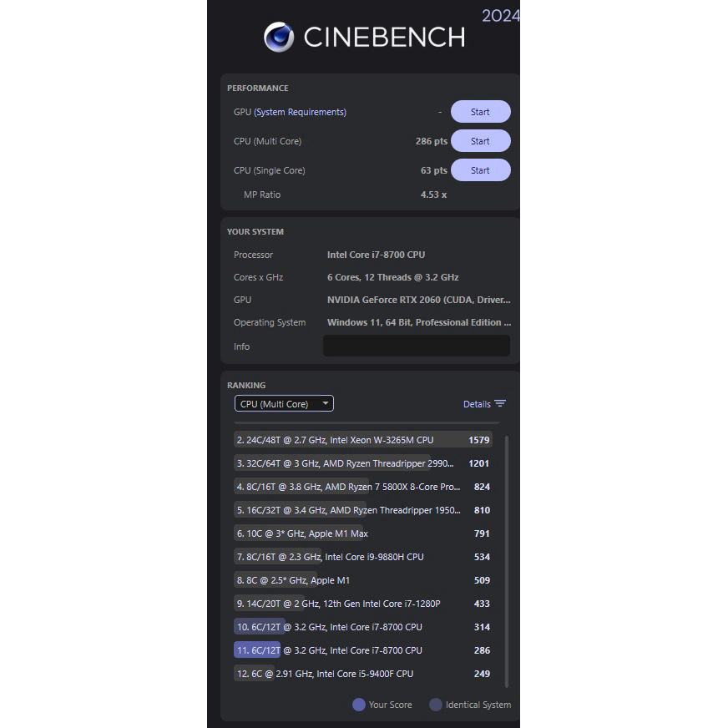Click the filter lines icon beside Details

pos(500,403)
